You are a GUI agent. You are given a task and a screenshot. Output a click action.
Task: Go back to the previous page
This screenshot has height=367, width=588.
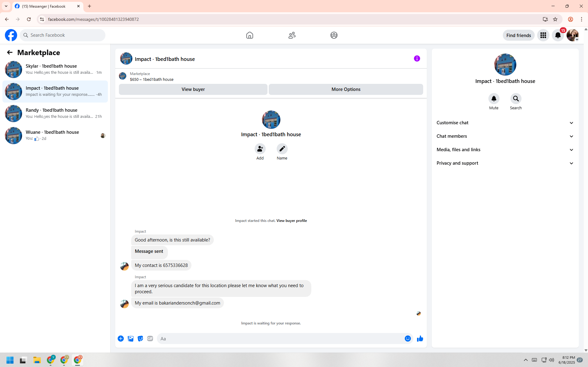click(x=7, y=19)
